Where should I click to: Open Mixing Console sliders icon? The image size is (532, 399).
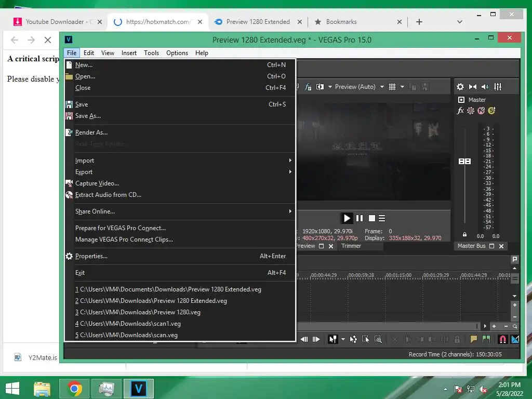pyautogui.click(x=498, y=87)
